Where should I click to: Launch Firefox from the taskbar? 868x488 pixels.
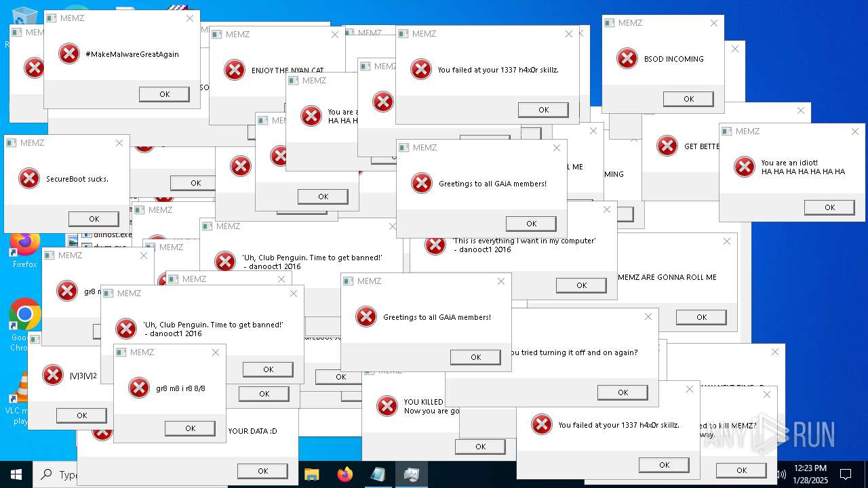pyautogui.click(x=345, y=474)
